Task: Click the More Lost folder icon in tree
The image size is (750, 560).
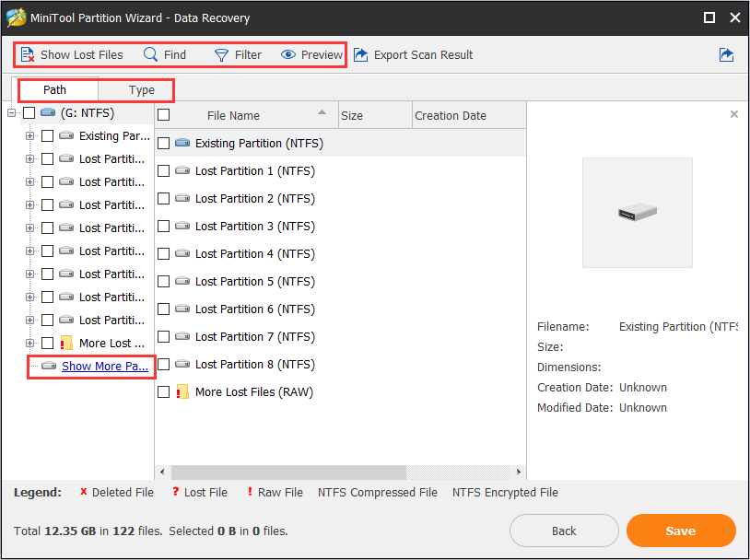Action: pos(66,343)
